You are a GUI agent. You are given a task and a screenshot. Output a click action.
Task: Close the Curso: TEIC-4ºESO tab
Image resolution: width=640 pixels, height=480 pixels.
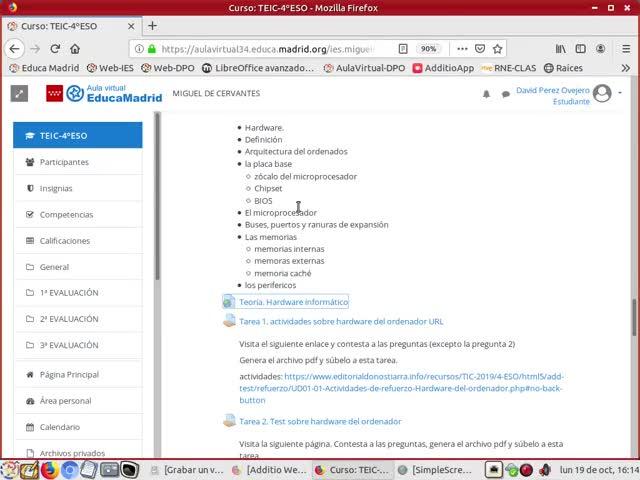(131, 26)
